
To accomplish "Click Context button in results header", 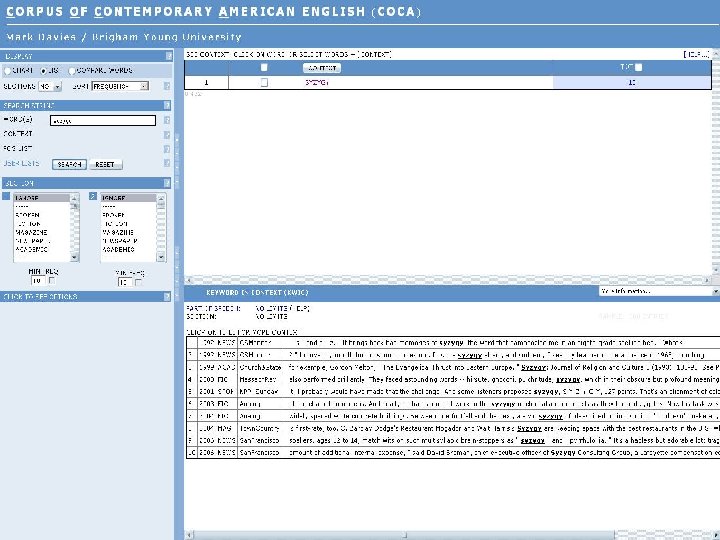I will click(322, 68).
